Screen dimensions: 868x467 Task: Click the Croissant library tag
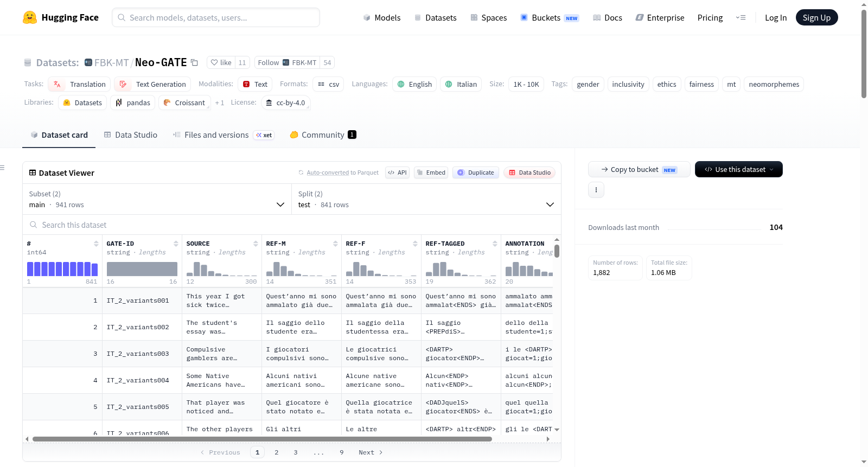184,103
